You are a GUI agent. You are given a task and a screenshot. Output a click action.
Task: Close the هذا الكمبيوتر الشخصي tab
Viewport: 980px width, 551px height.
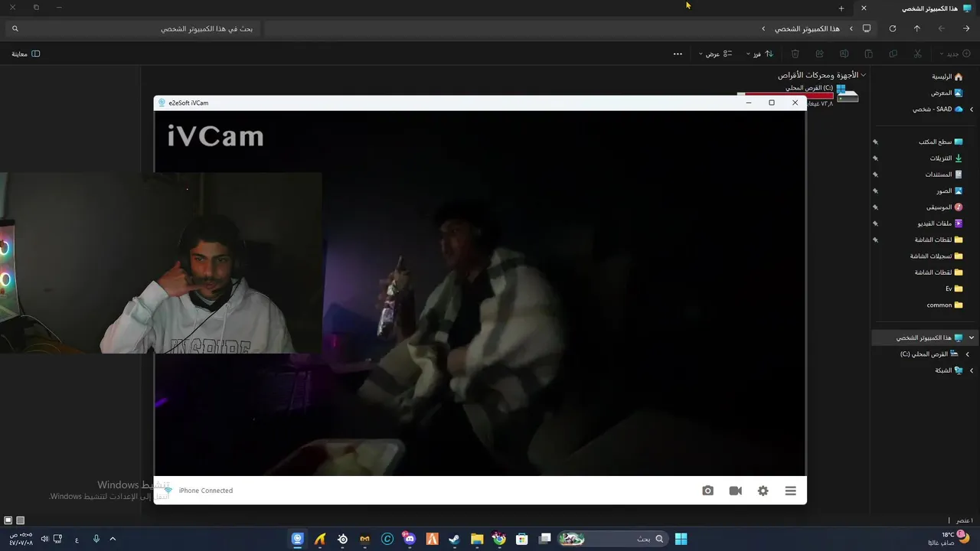[864, 8]
